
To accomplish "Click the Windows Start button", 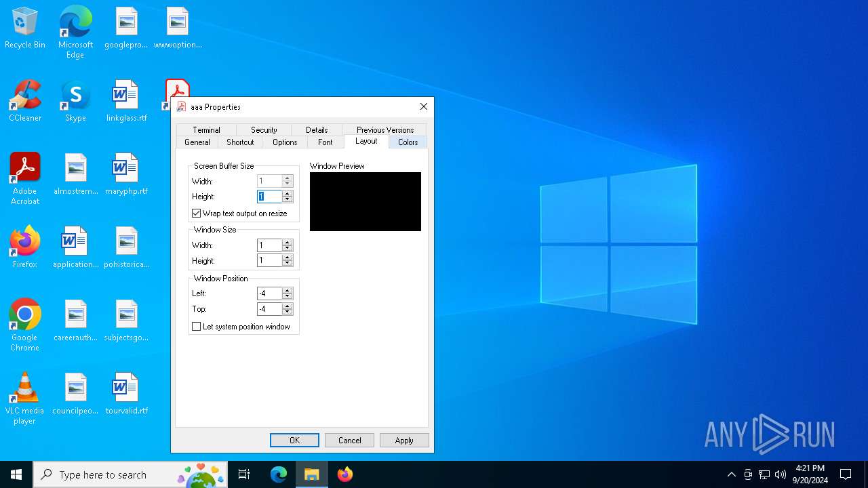I will [x=16, y=474].
